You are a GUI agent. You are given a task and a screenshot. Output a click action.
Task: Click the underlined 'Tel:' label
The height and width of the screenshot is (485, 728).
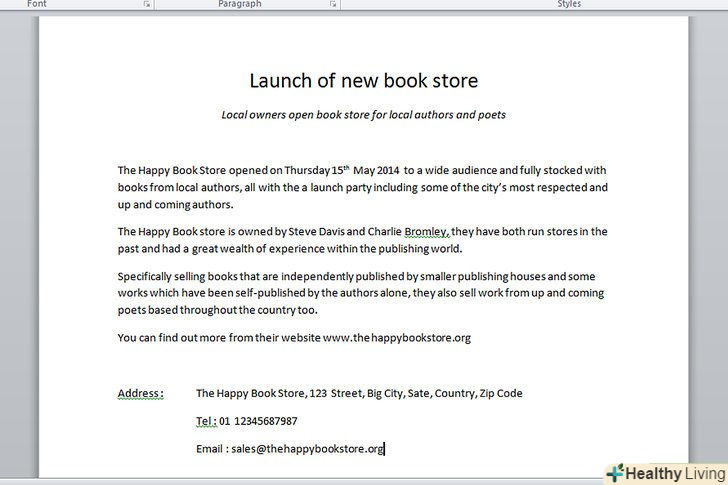pos(207,421)
